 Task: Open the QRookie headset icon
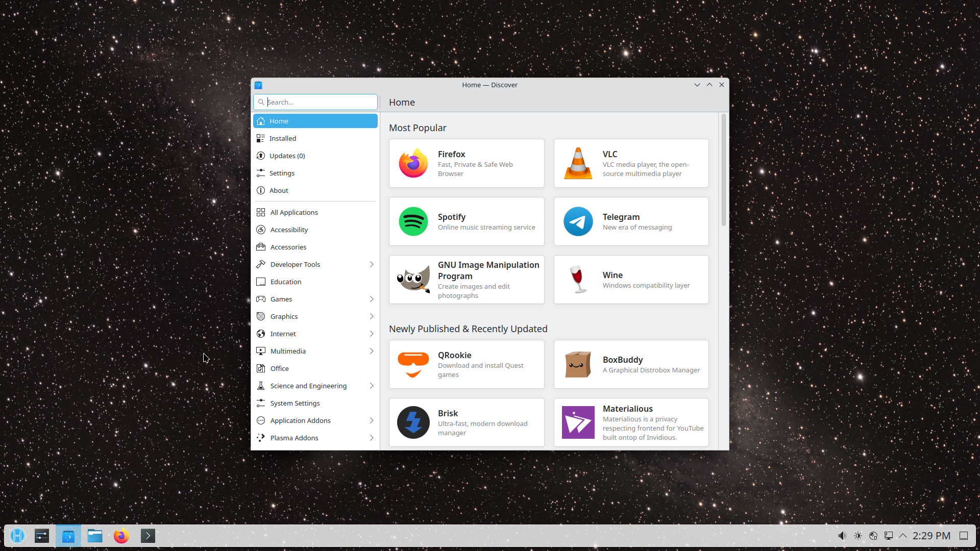point(413,364)
